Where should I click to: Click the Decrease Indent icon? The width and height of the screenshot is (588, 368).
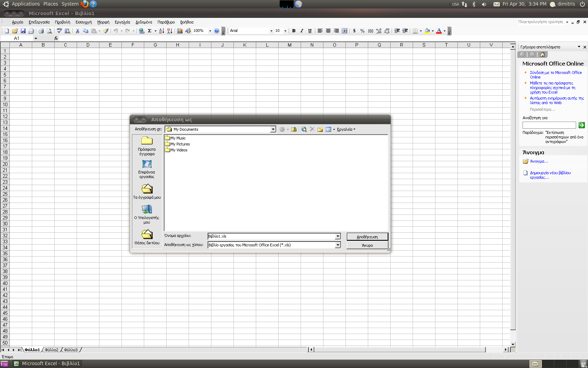pyautogui.click(x=397, y=31)
